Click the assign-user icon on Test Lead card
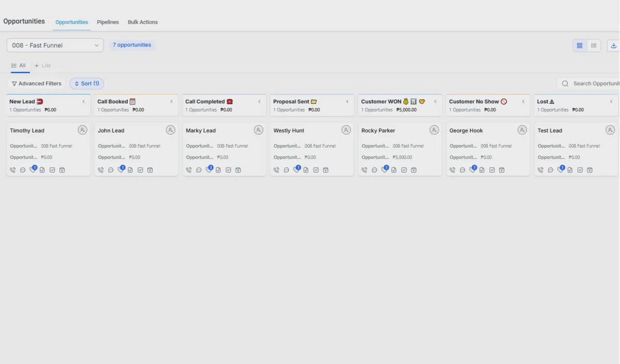620x364 pixels. point(610,130)
